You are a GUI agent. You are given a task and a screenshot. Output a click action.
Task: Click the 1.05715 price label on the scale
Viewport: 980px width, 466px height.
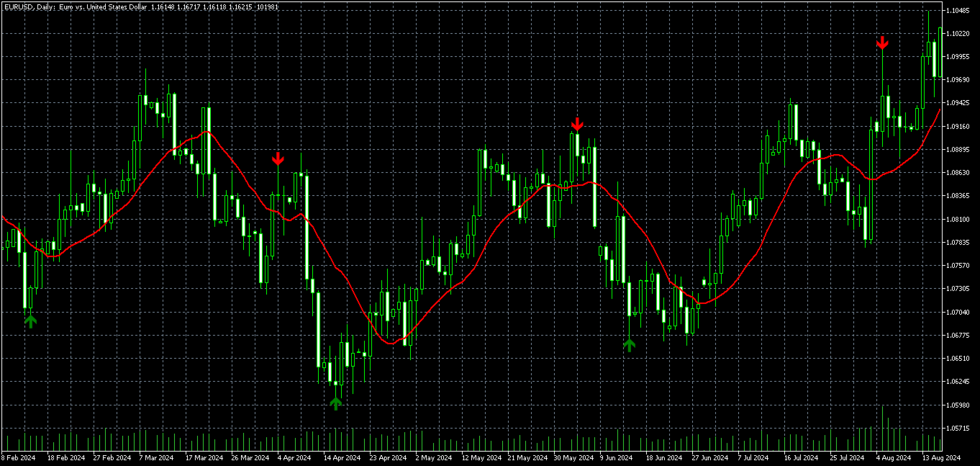(958, 426)
